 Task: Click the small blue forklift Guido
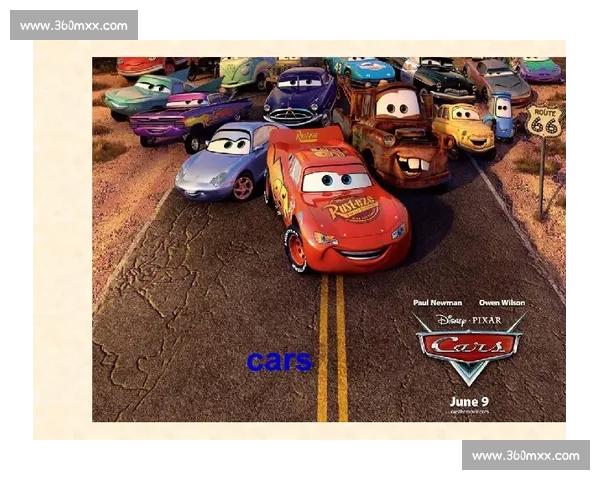coord(502,115)
